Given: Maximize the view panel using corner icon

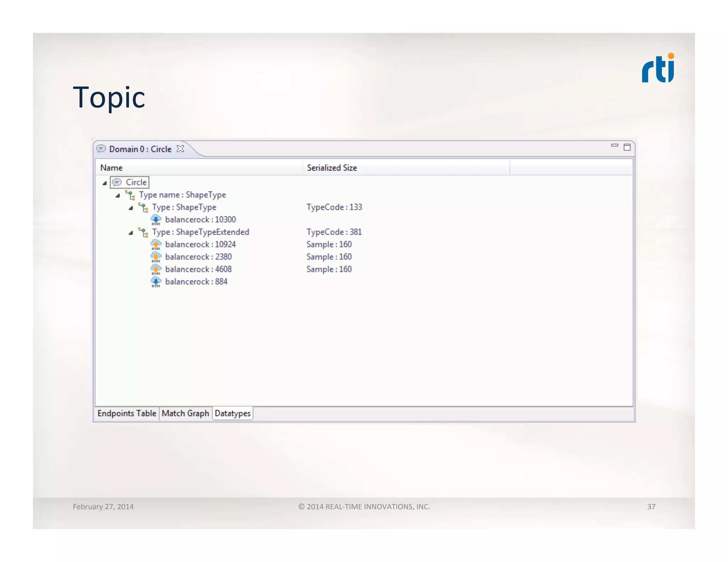Looking at the screenshot, I should click(627, 147).
